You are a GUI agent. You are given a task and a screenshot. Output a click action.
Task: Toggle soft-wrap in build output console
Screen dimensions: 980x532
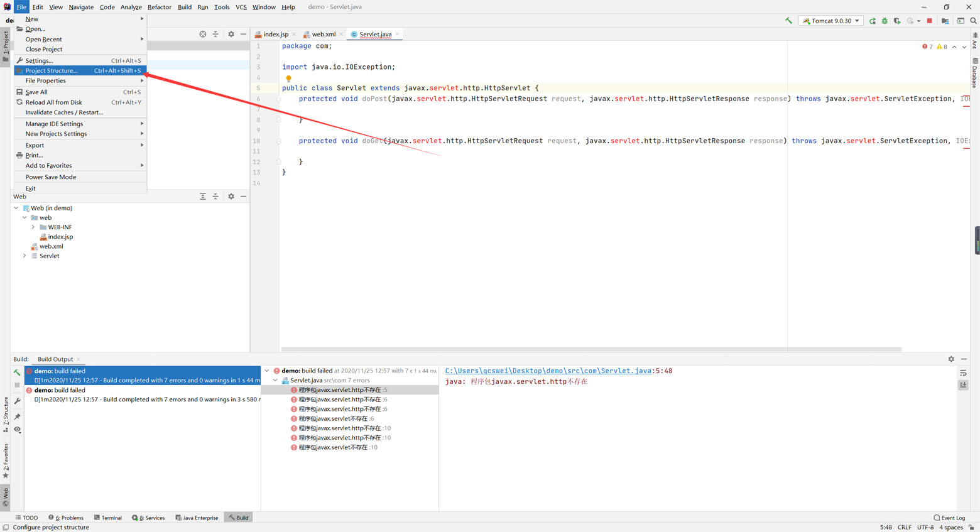click(963, 373)
